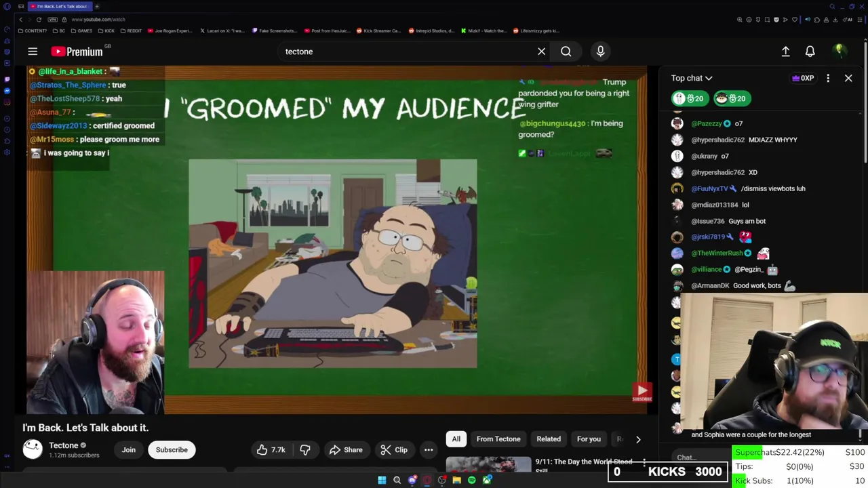Screen dimensions: 868x488
Task: Open the GAMES bookmarks folder
Action: pos(82,30)
